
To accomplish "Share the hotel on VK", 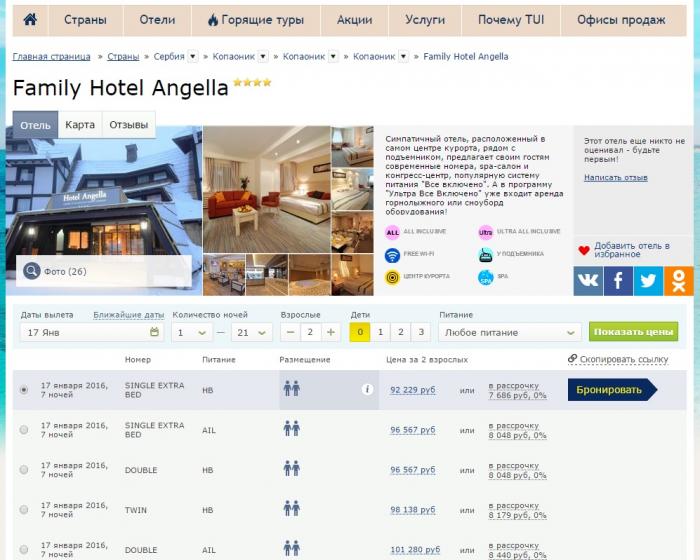I will click(588, 281).
